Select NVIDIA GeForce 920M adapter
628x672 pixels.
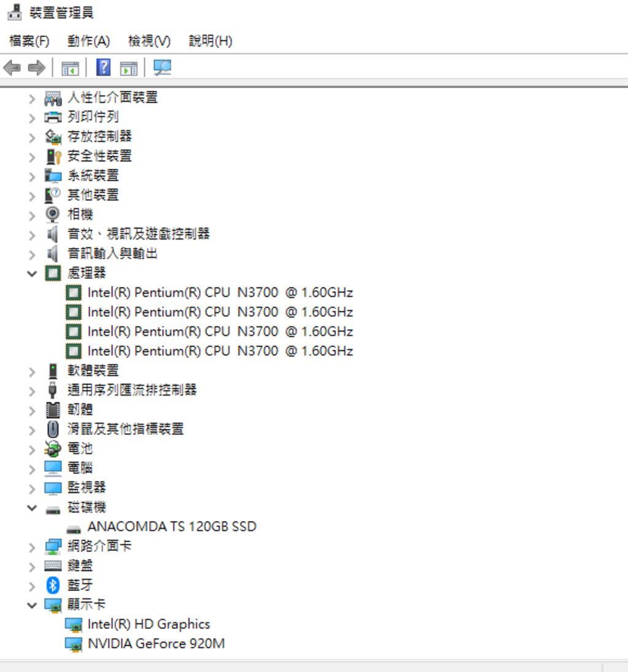coord(156,644)
